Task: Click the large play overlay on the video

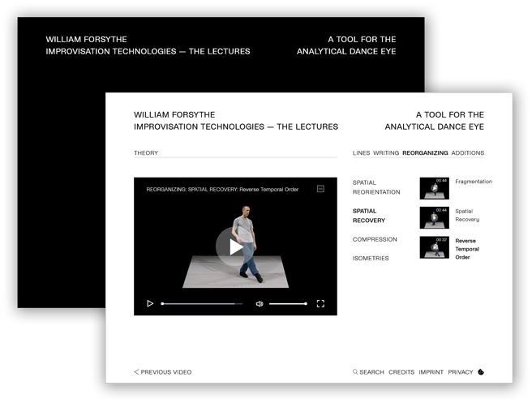Action: click(x=234, y=247)
